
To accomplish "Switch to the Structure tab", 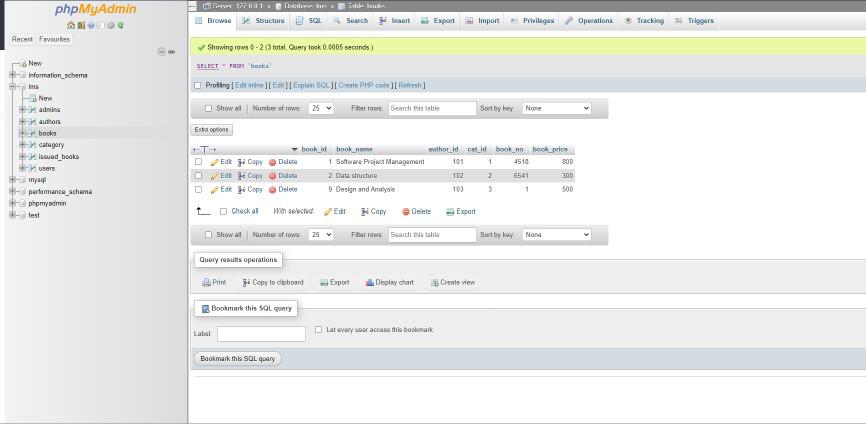I will point(263,20).
